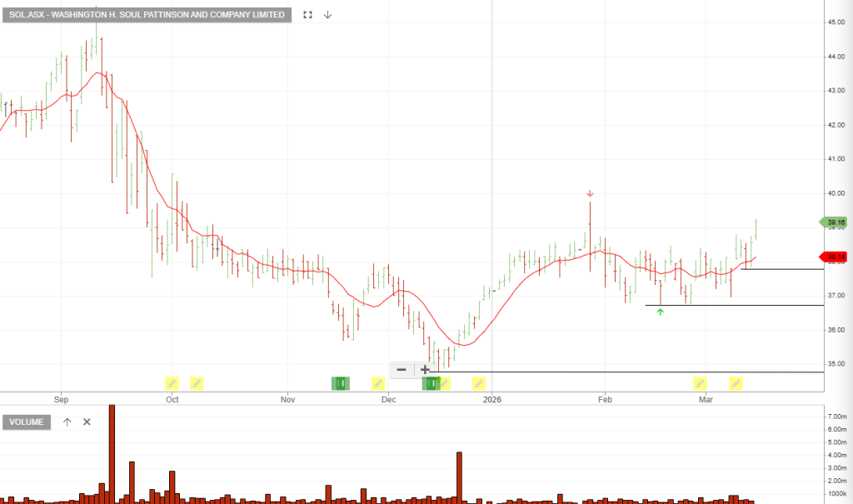Open the yellow note marker in early March
This screenshot has height=504, width=853.
point(700,383)
